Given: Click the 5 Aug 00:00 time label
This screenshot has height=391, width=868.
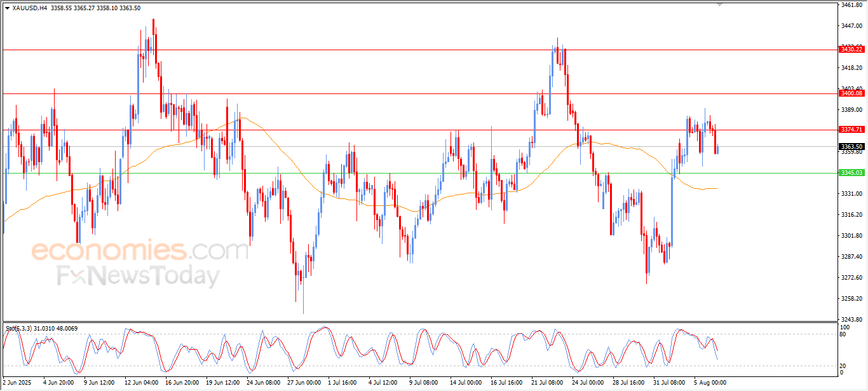Looking at the screenshot, I should [710, 383].
